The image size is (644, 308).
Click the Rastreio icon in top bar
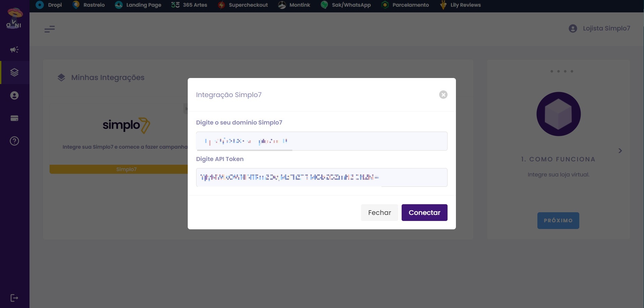tap(76, 5)
